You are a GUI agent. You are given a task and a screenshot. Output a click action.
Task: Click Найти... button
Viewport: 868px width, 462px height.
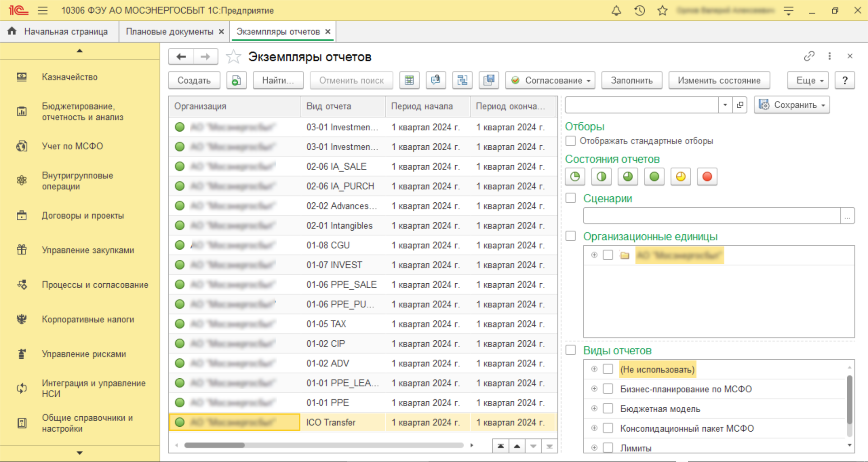[x=278, y=81]
